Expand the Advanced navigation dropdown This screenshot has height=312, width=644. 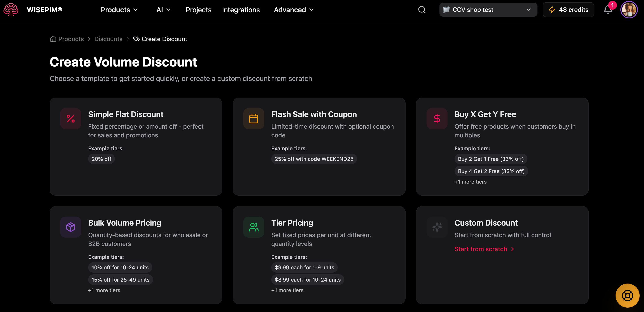click(x=294, y=10)
